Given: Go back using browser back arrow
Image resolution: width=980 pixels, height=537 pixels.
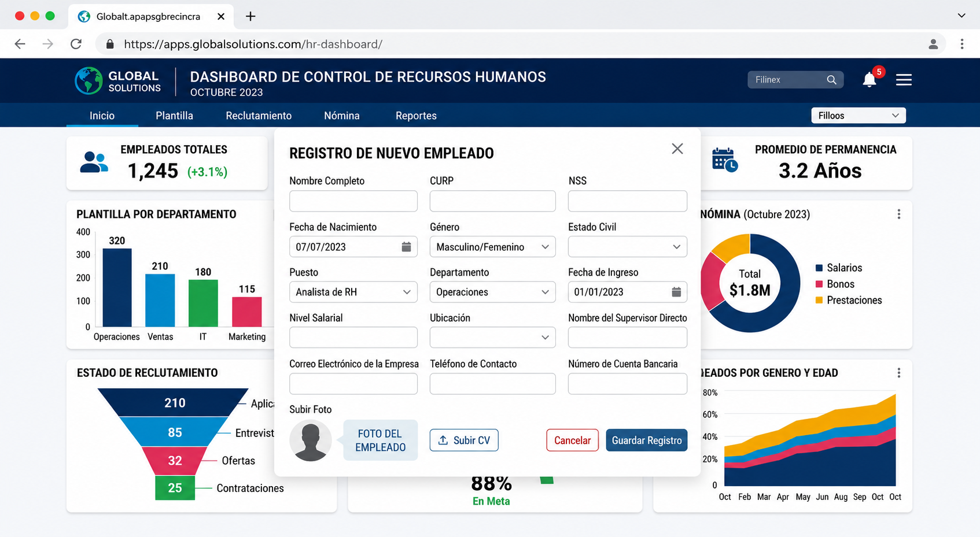Looking at the screenshot, I should (x=20, y=44).
